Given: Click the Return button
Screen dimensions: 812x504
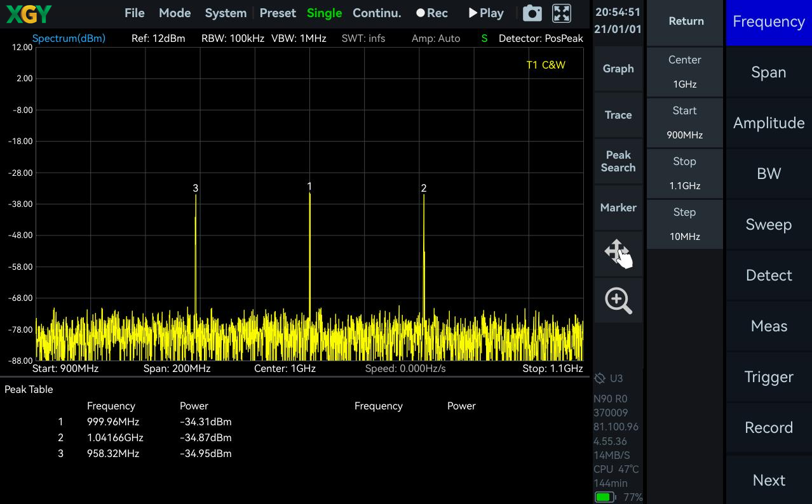Looking at the screenshot, I should coord(685,22).
